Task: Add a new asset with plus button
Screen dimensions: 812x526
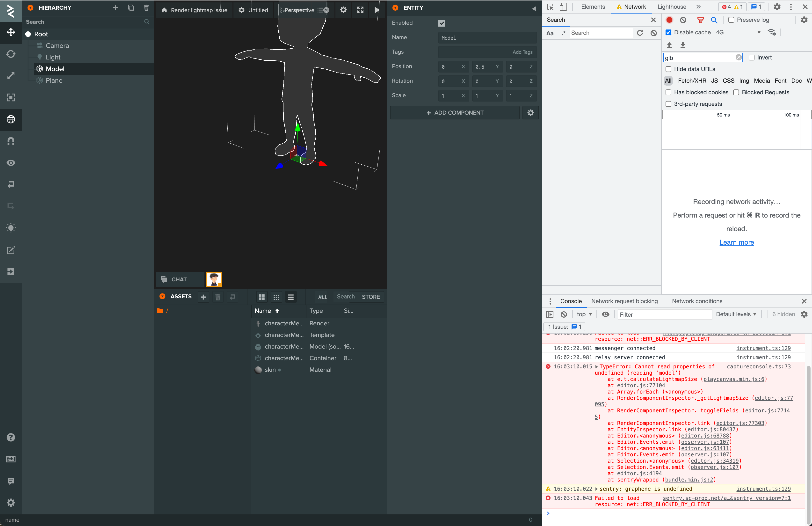Action: point(203,297)
